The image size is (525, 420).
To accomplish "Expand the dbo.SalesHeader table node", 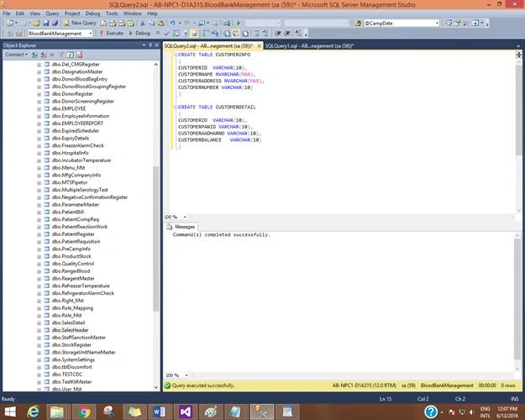I will (39, 330).
